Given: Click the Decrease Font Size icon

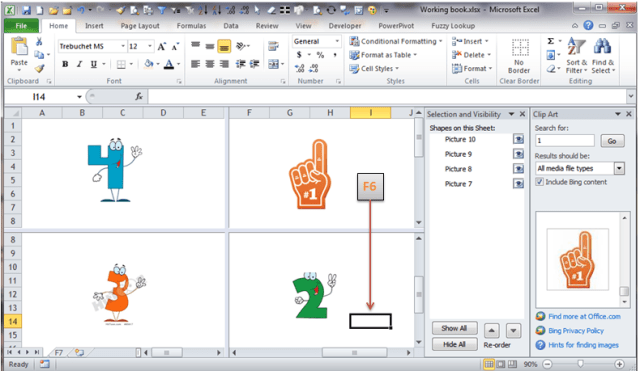Looking at the screenshot, I should [175, 47].
